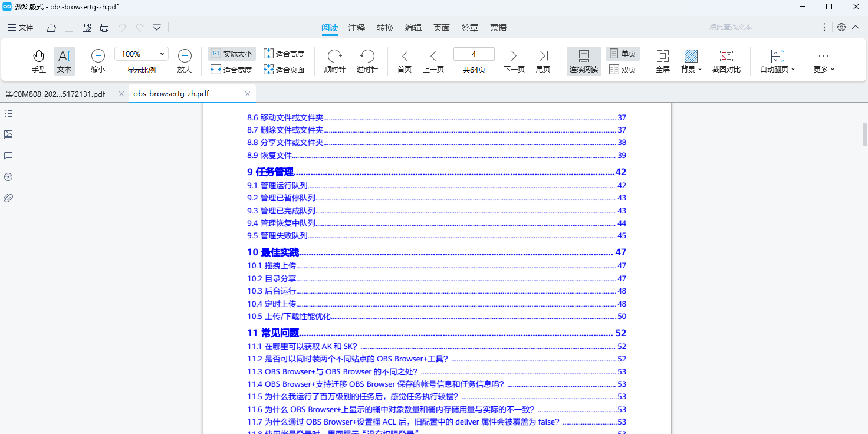Viewport: 868px width, 434px height.
Task: Expand the quick access toolbar dropdown
Action: point(157,28)
